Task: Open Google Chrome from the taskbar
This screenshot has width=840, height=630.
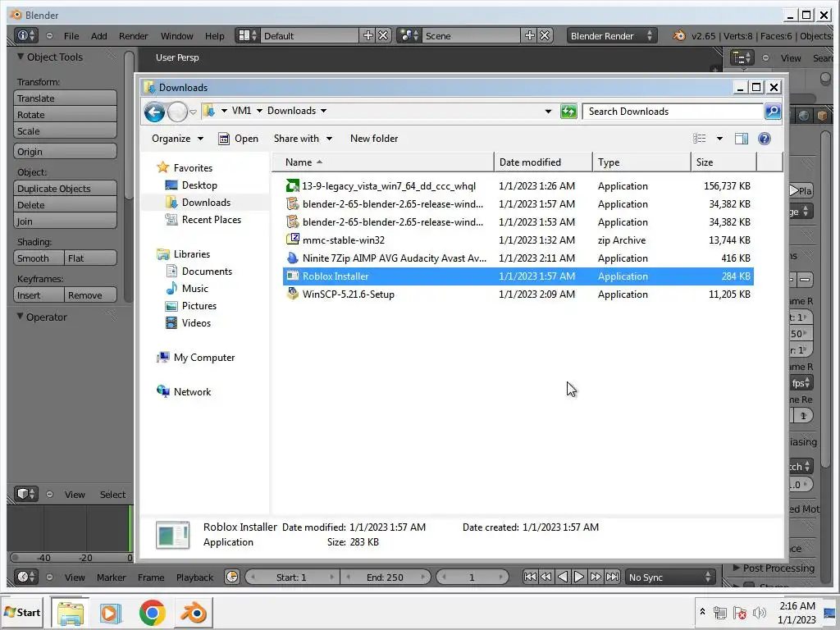Action: coord(152,612)
